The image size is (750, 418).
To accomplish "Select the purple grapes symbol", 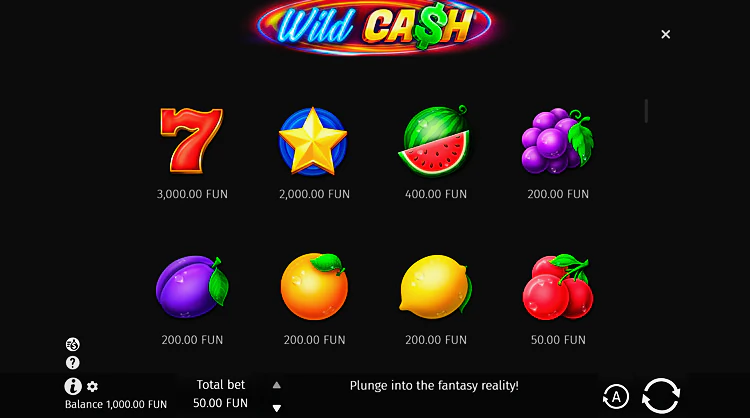I will (557, 141).
